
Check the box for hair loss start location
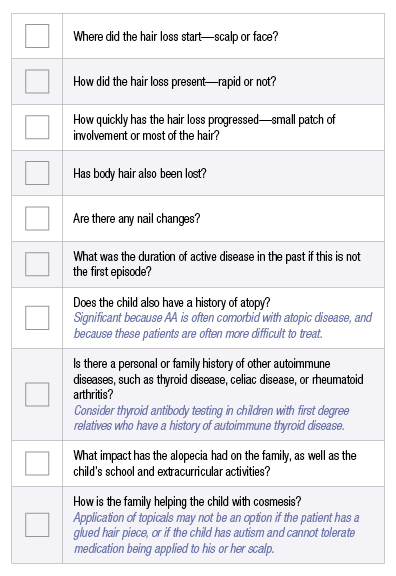coord(37,36)
